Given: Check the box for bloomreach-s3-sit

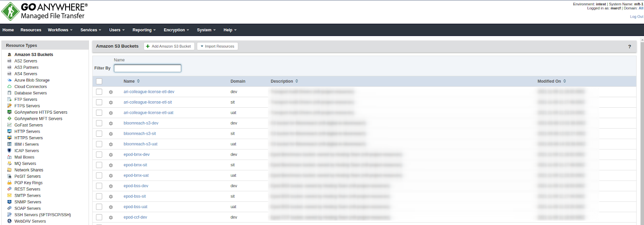Looking at the screenshot, I should 99,133.
